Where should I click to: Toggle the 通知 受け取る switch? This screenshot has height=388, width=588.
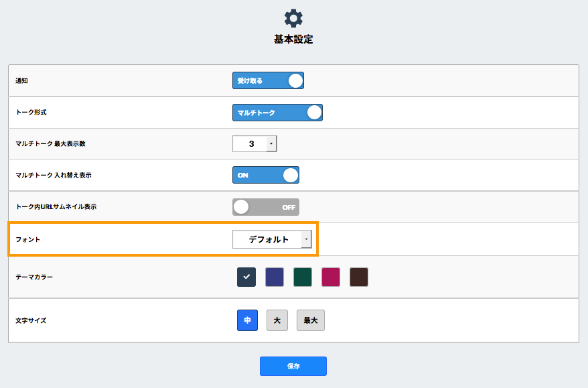coord(268,80)
